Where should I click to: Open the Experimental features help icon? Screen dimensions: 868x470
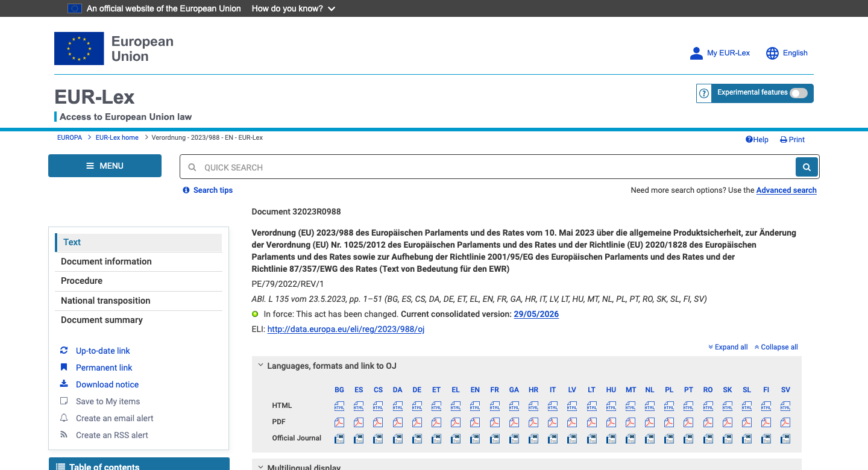click(704, 93)
